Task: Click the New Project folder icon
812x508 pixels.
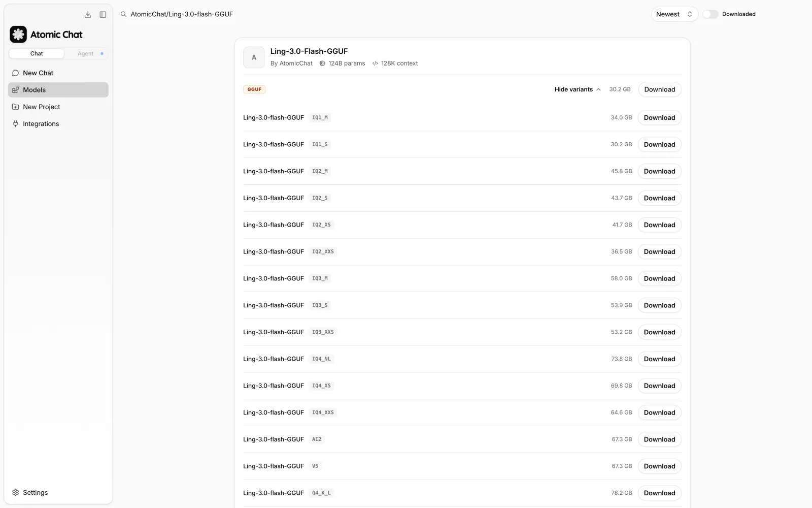Action: click(15, 107)
